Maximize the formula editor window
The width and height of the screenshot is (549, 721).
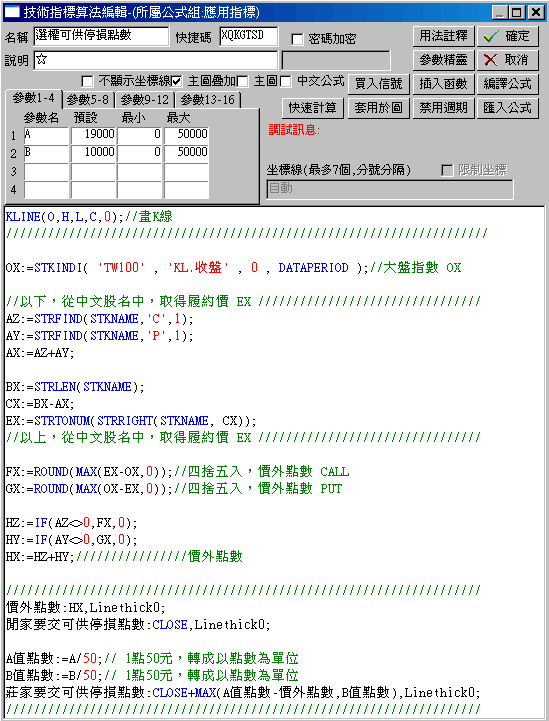coord(517,12)
